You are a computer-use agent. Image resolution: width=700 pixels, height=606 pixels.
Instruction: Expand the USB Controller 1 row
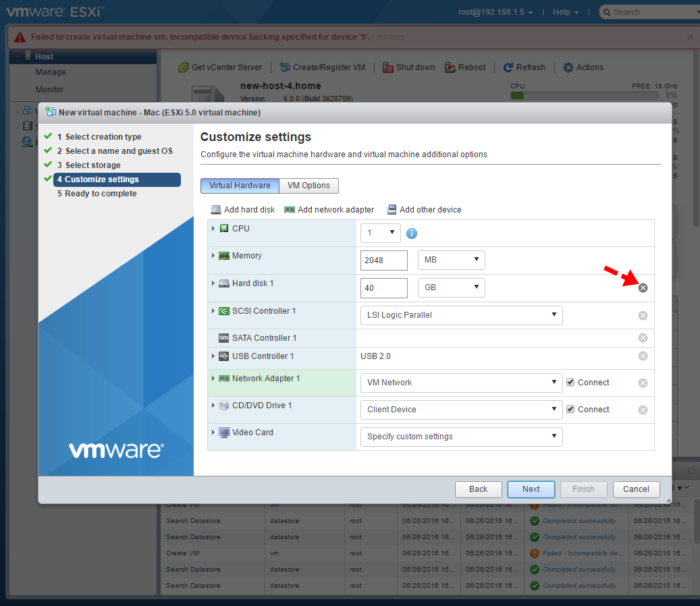(213, 356)
